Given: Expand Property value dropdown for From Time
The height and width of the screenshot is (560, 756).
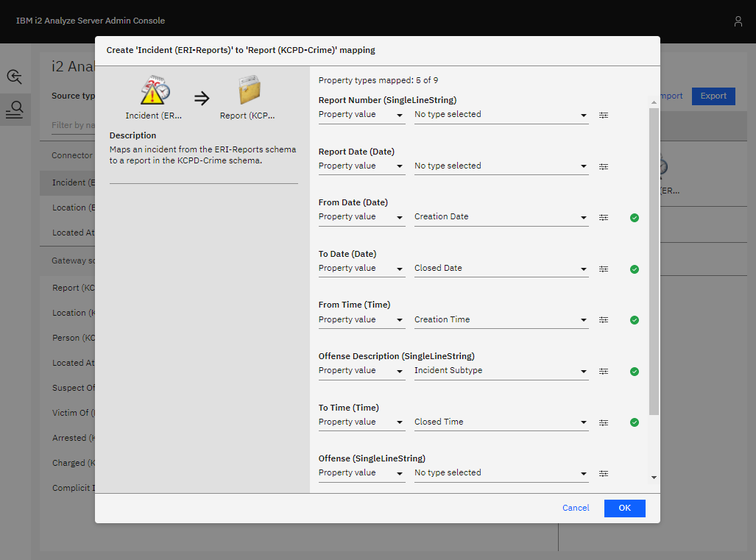Looking at the screenshot, I should tap(361, 320).
